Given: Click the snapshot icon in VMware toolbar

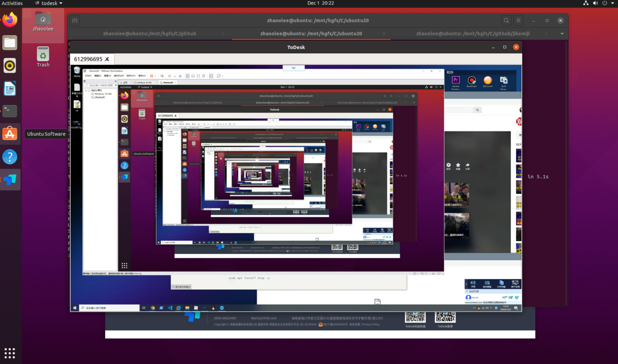Looking at the screenshot, I should (169, 76).
